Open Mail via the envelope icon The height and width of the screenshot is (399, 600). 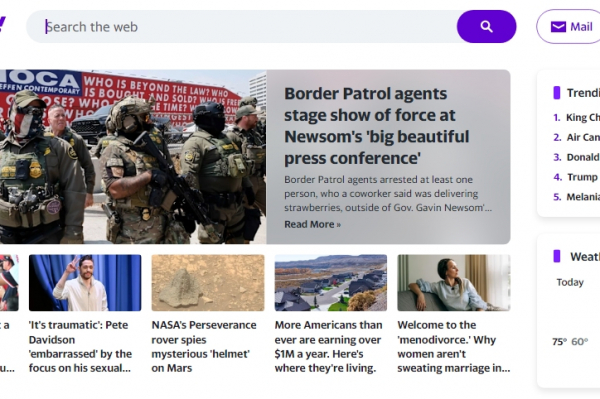click(x=558, y=27)
